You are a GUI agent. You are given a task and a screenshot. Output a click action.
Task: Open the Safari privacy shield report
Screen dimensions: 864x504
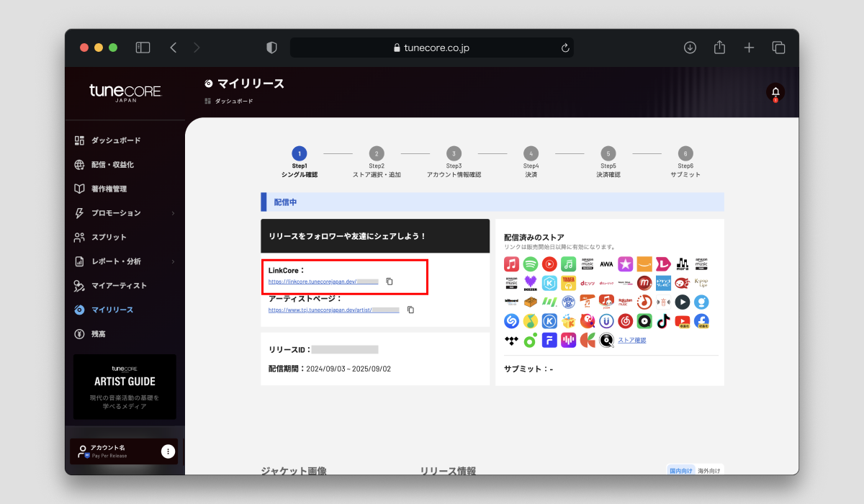point(271,48)
